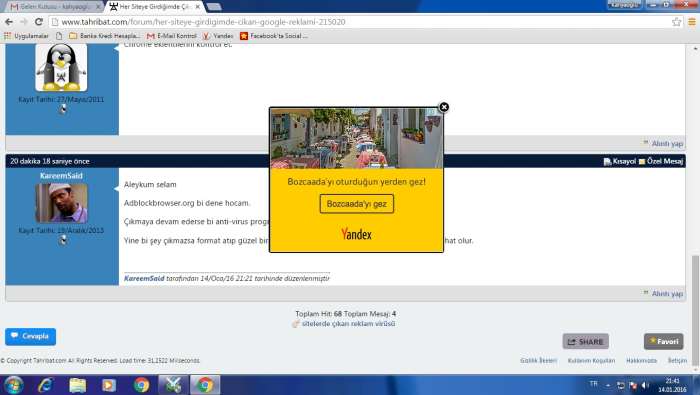700x395 pixels.
Task: Click the Kısayol link on KareemSaid's post
Action: point(620,161)
